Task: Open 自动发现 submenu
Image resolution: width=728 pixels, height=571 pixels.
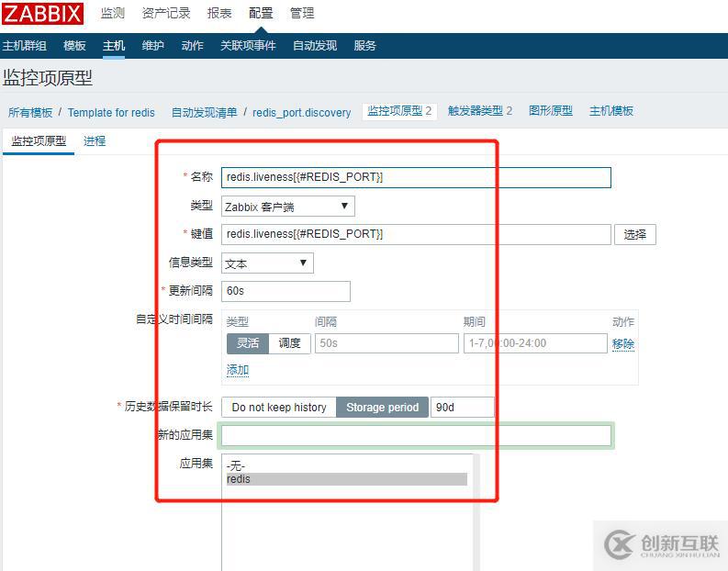Action: pos(315,46)
